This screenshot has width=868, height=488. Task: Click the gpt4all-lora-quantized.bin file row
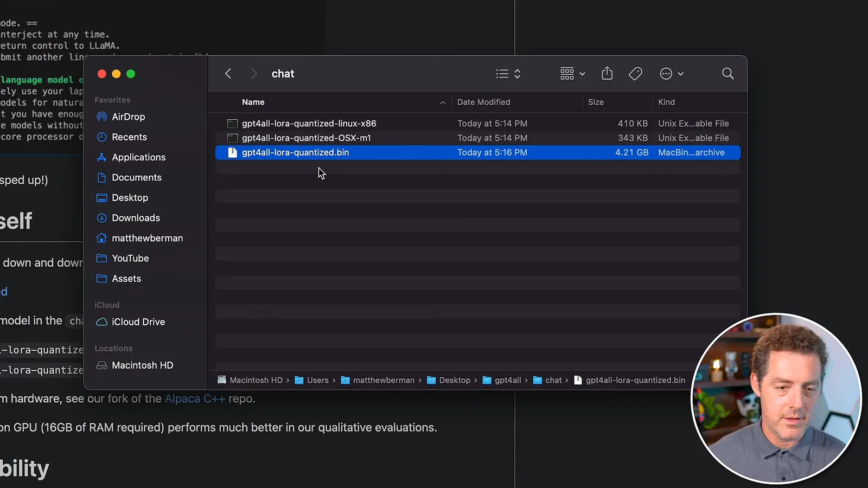tap(478, 153)
